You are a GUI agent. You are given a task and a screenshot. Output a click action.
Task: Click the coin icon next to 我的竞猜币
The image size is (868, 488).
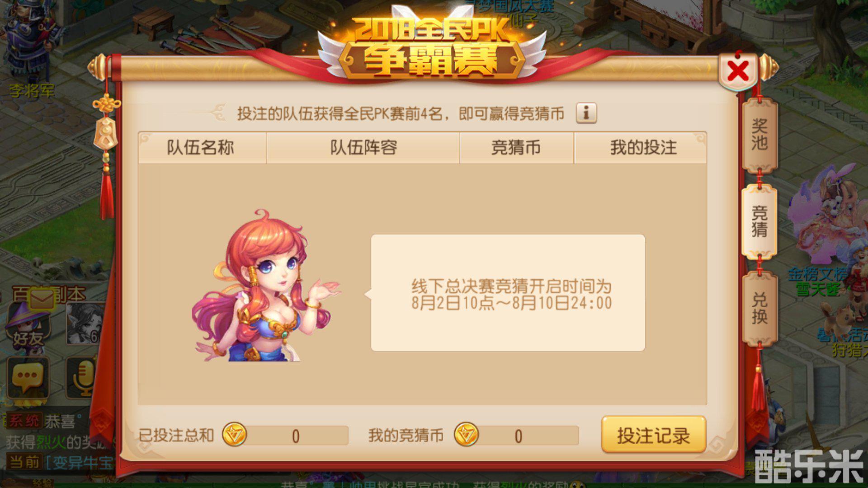466,435
